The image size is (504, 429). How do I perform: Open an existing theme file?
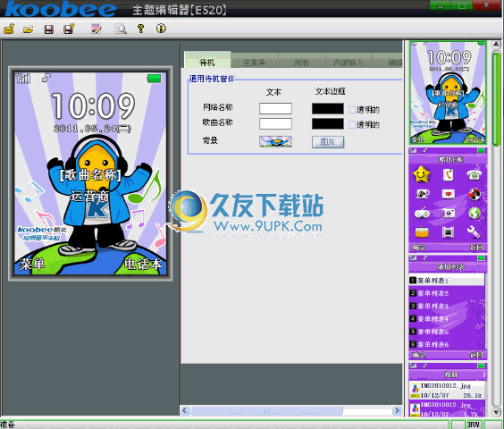coord(29,29)
